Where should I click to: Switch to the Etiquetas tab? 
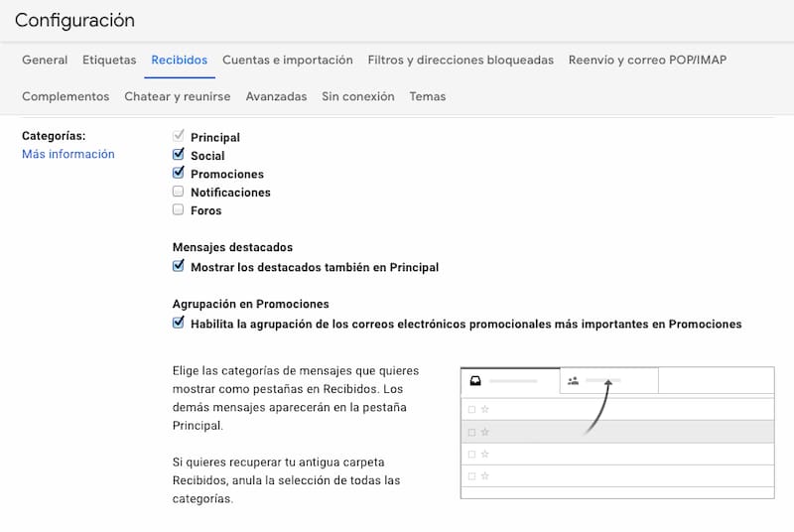[x=109, y=60]
